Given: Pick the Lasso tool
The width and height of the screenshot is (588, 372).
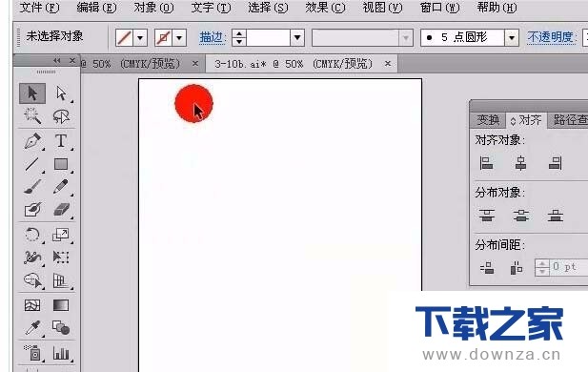Looking at the screenshot, I should pyautogui.click(x=61, y=116).
